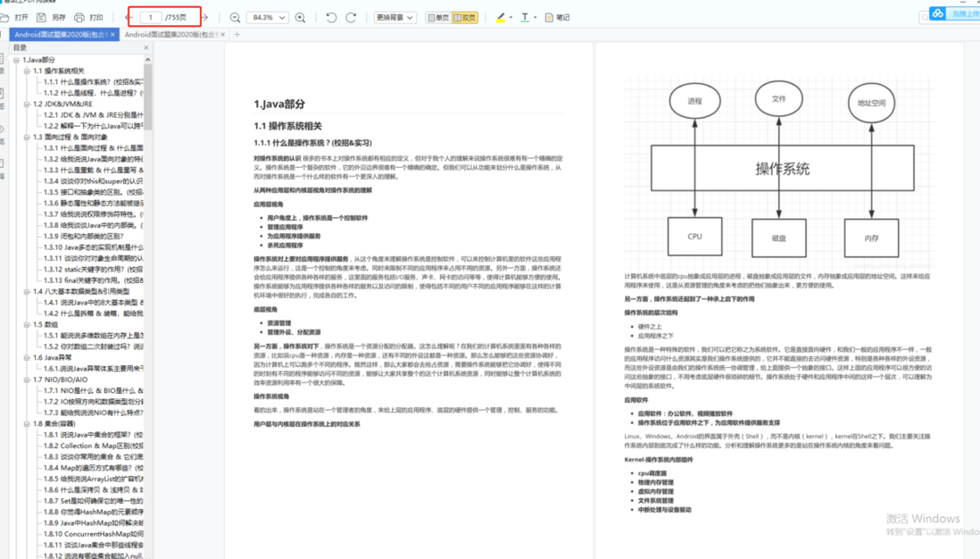Open the highlighter color dropdown arrow
This screenshot has width=980, height=559.
pyautogui.click(x=511, y=18)
